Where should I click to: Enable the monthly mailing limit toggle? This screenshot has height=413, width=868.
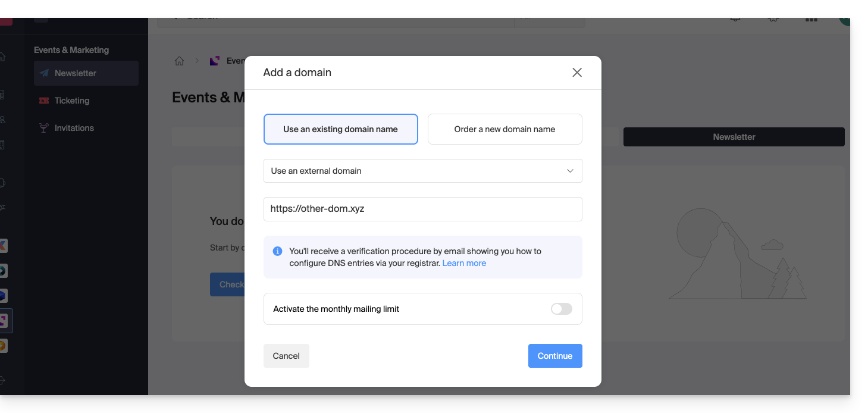561,309
